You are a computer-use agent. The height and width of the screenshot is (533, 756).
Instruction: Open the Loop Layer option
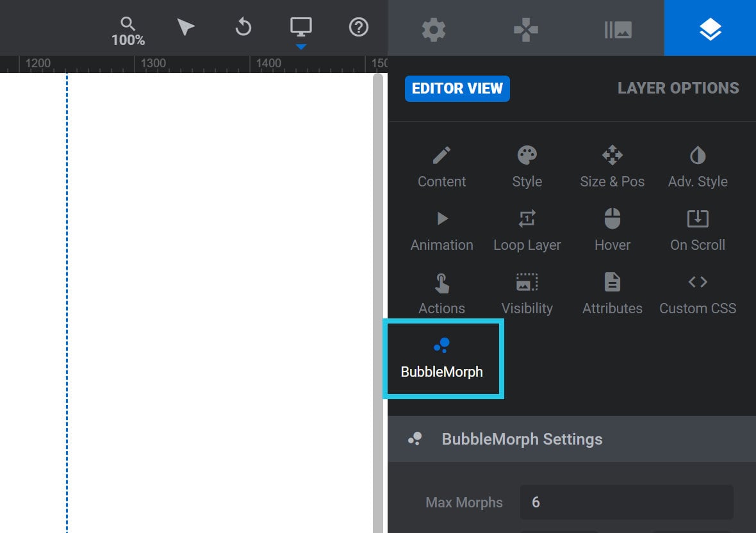pyautogui.click(x=527, y=231)
